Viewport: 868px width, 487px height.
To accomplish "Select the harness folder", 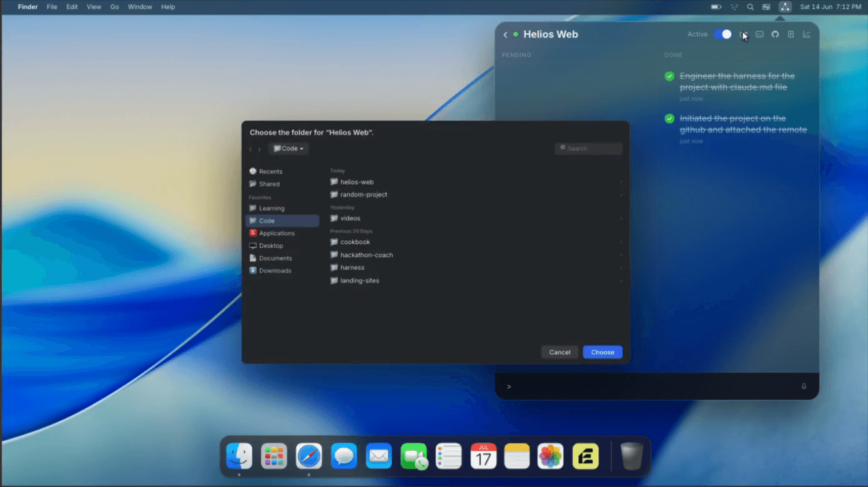I will [476, 268].
